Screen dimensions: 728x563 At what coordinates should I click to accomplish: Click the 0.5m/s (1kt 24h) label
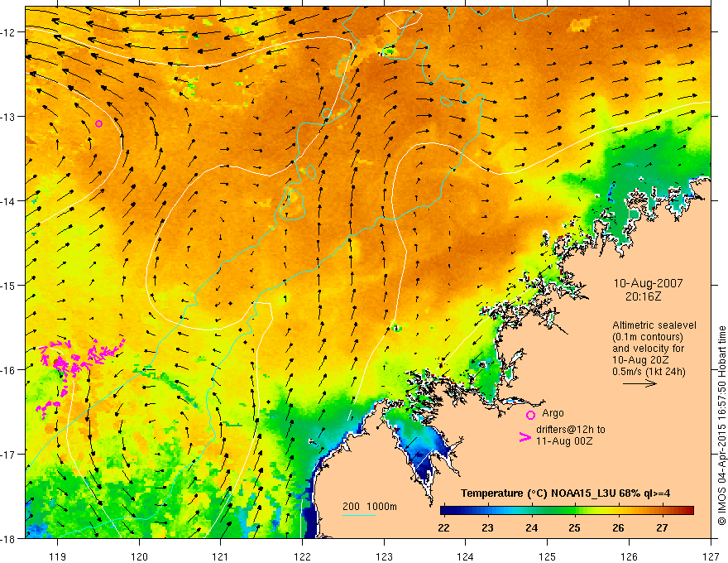649,372
